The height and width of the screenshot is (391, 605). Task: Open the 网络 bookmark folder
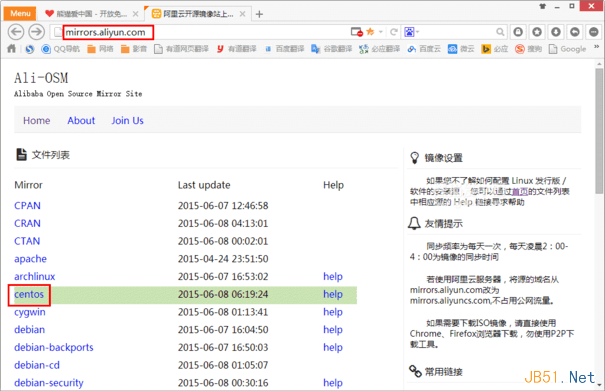point(100,49)
